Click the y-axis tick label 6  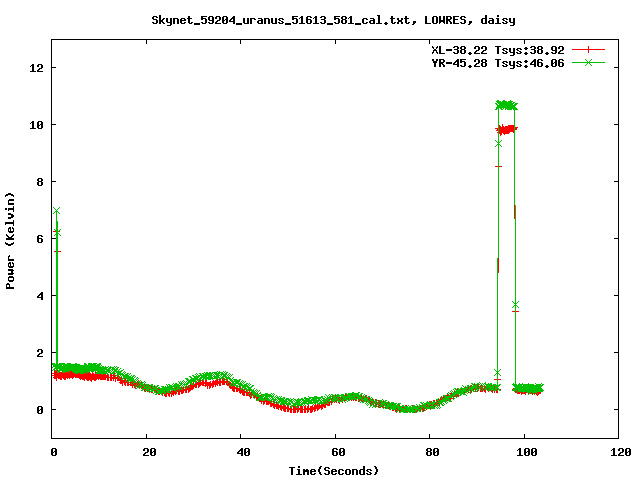click(x=40, y=239)
